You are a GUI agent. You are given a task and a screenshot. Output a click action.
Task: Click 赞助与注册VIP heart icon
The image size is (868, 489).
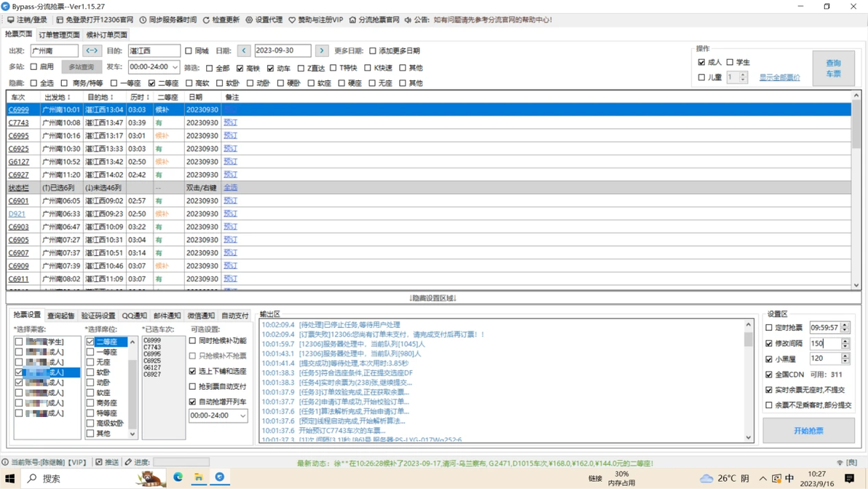tap(292, 20)
